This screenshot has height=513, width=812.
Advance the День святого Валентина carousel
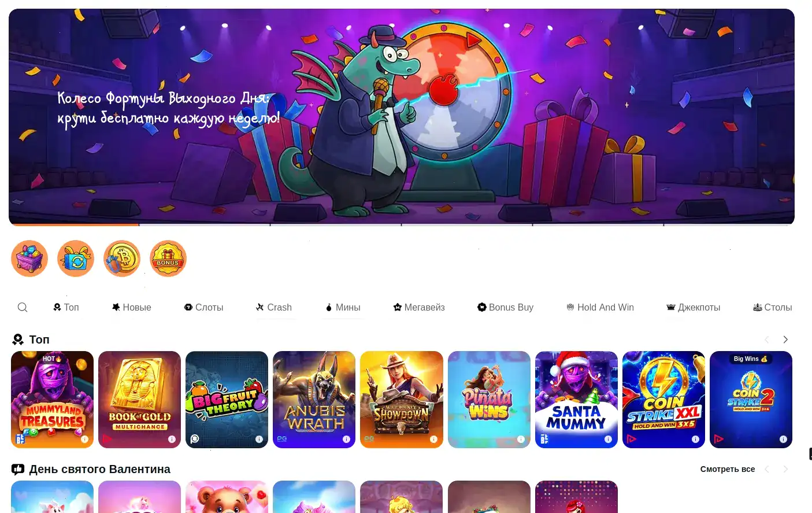pyautogui.click(x=785, y=469)
